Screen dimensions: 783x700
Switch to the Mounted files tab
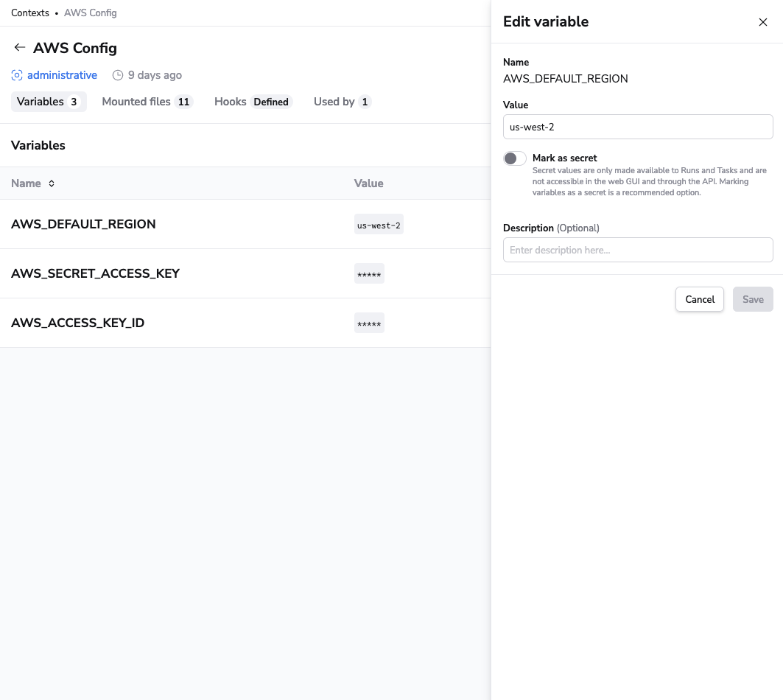click(x=147, y=102)
